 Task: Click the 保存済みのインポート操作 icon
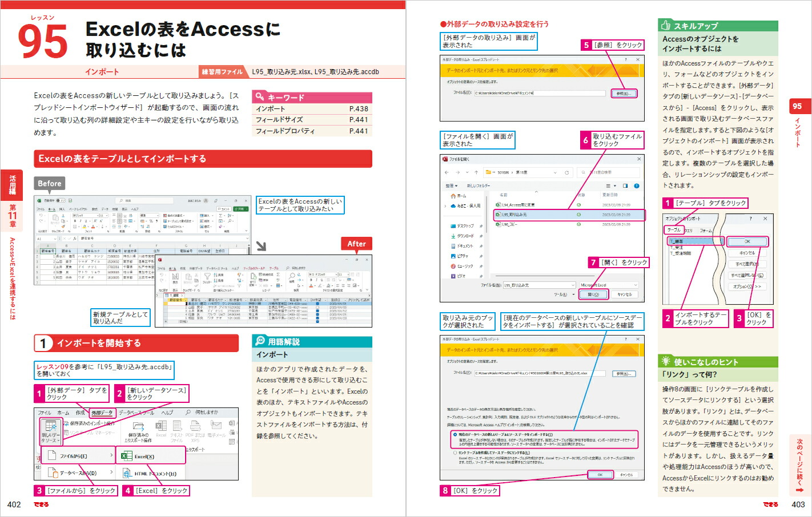pos(67,423)
